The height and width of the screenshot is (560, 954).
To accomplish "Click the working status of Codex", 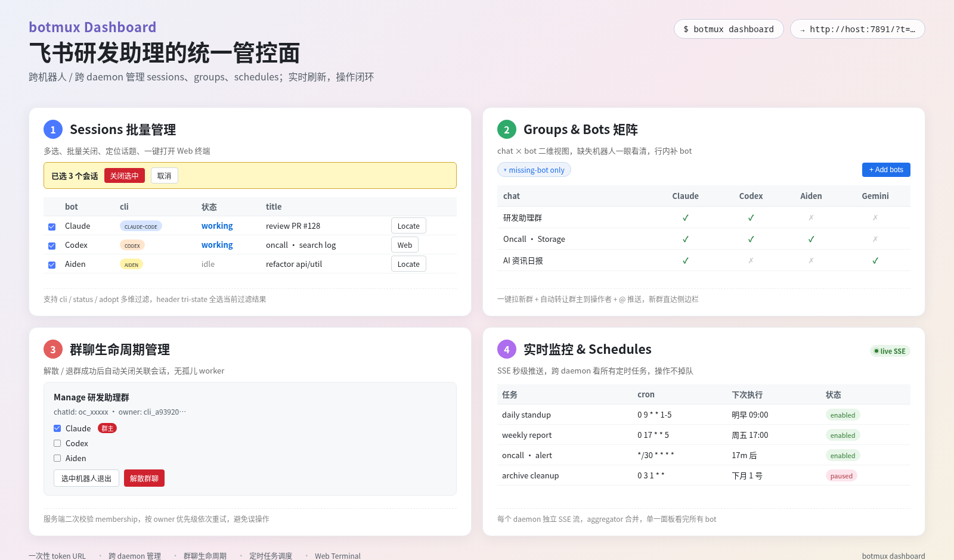I will 217,245.
